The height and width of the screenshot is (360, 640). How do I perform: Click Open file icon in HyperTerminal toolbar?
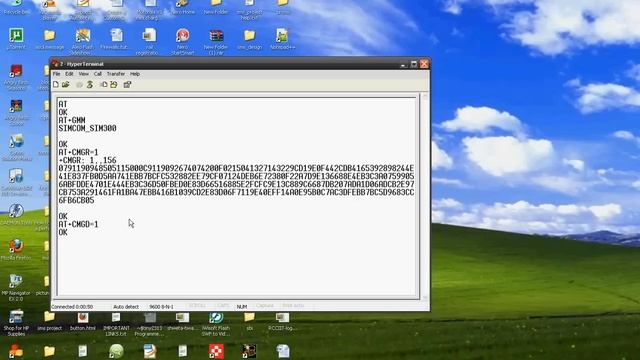66,84
